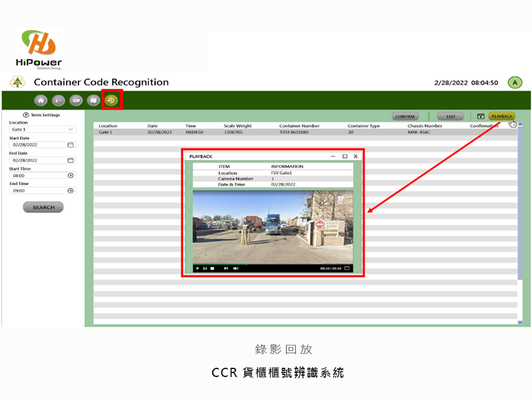Open the camera view toolbar icon
532x399 pixels.
coord(76,100)
